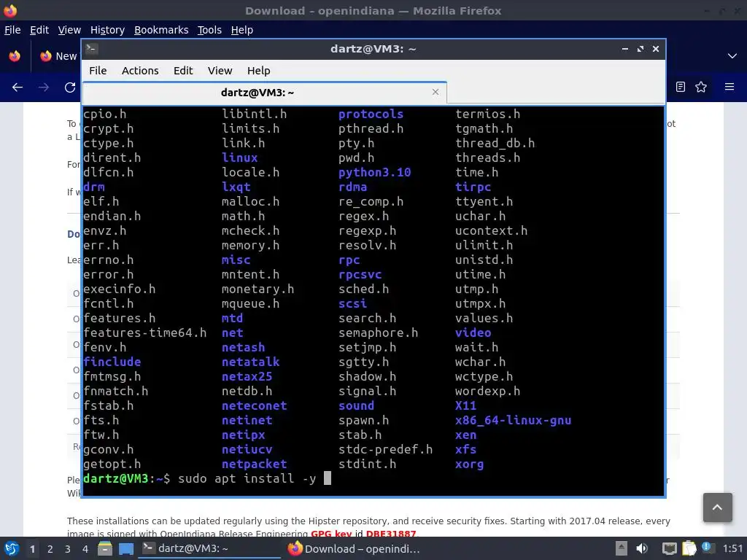
Task: Select the dartz@VM3 terminal tab
Action: [x=264, y=93]
